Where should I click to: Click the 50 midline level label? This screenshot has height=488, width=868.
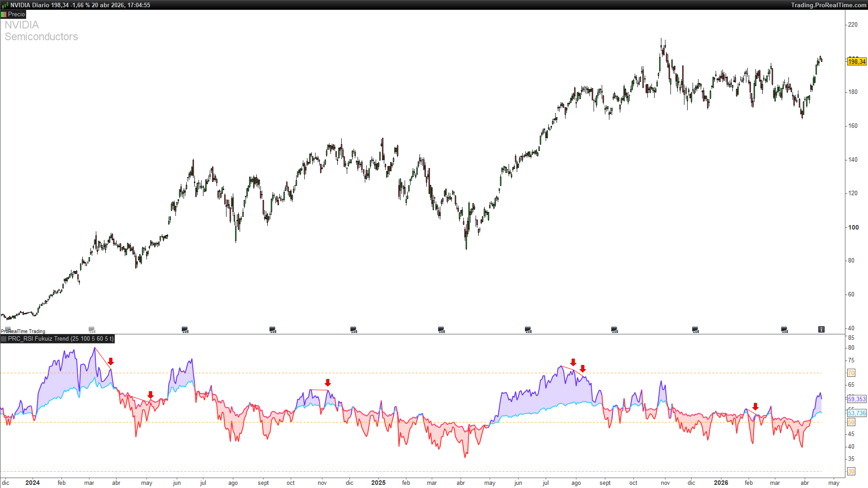click(851, 422)
